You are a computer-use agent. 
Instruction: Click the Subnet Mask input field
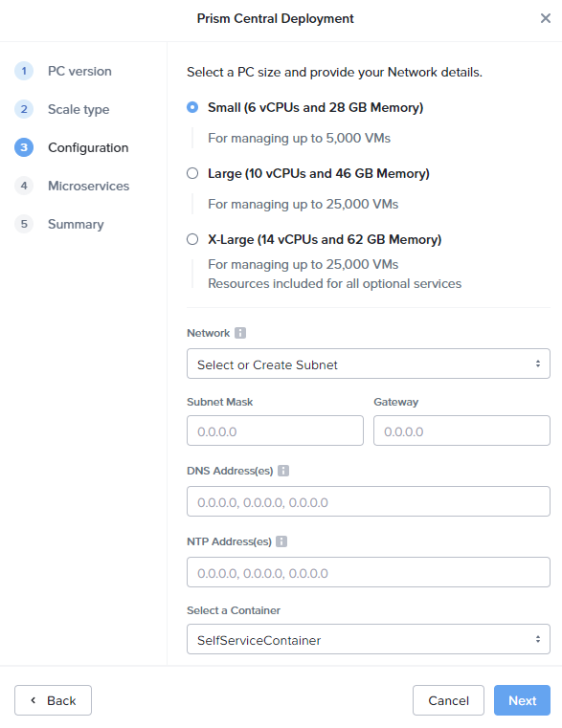click(x=275, y=430)
